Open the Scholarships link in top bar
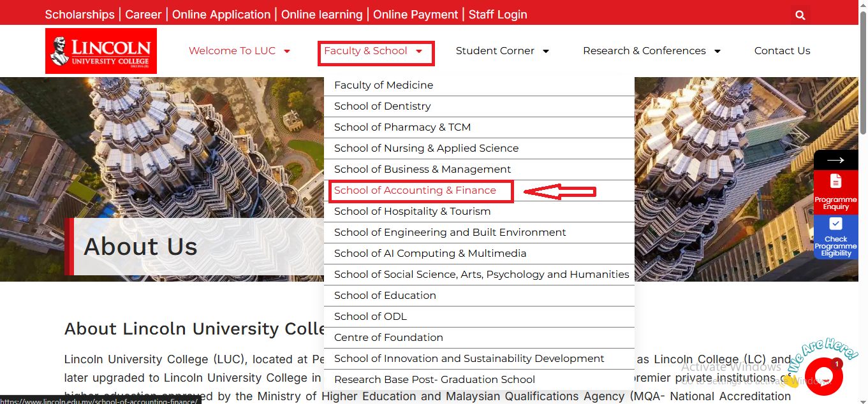This screenshot has height=404, width=868. tap(80, 15)
